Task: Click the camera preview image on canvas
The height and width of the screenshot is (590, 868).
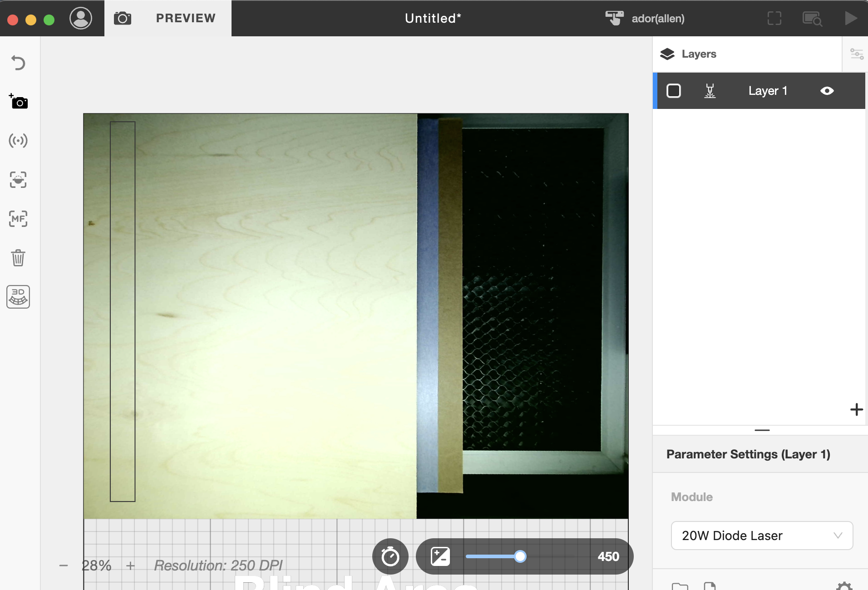Action: pyautogui.click(x=356, y=316)
